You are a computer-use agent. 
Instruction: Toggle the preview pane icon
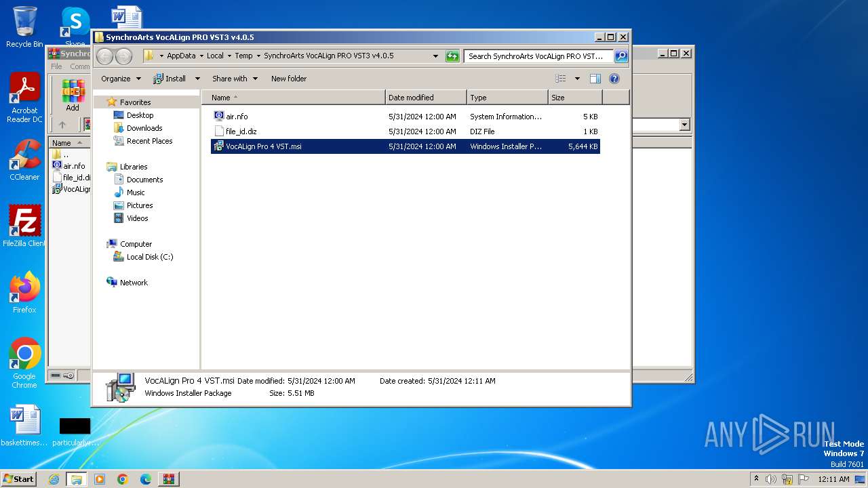pos(595,79)
